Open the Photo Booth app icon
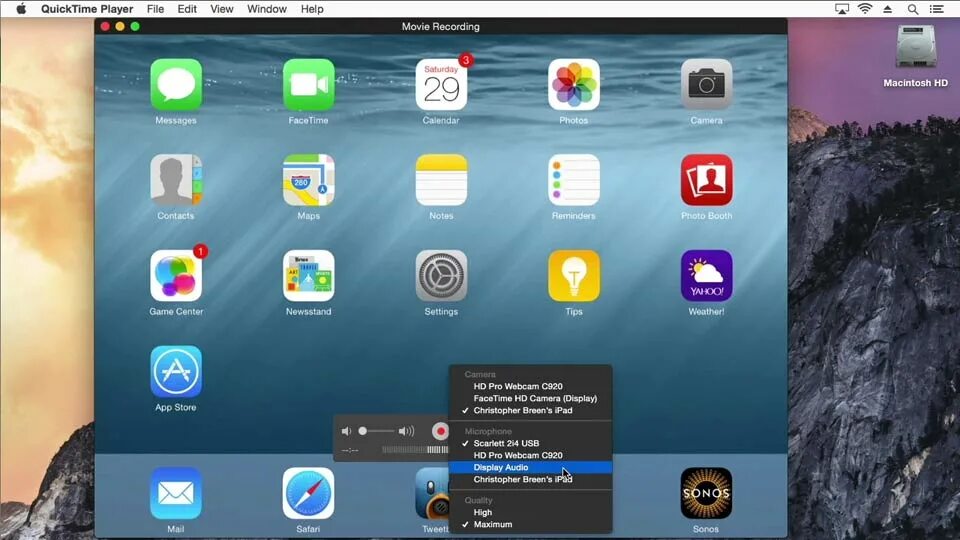The image size is (960, 540). pos(707,180)
